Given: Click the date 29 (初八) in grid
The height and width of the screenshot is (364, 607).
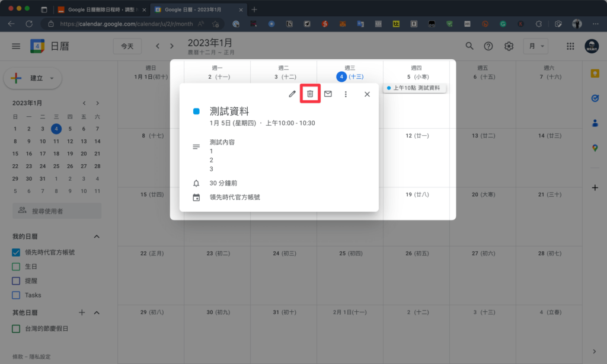Looking at the screenshot, I should (x=152, y=312).
